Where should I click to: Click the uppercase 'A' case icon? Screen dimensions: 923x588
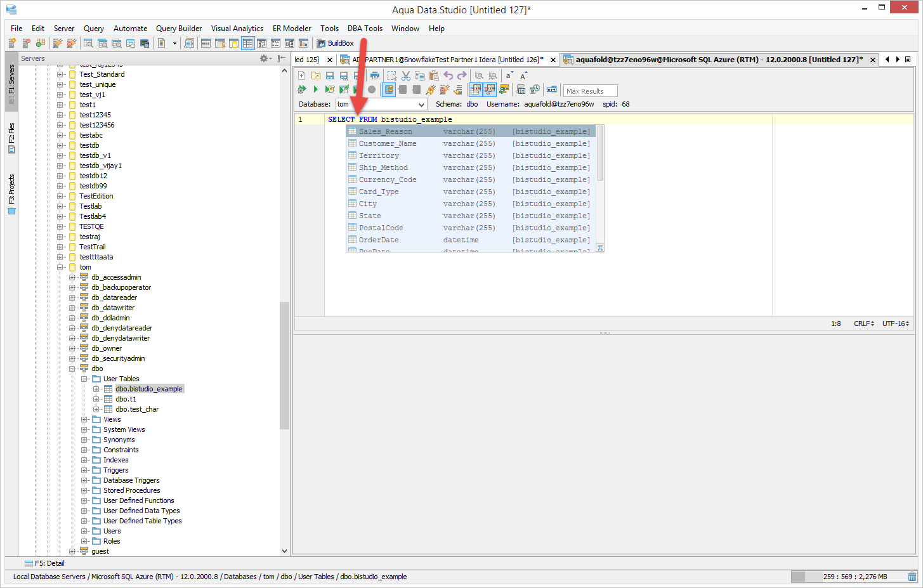tap(524, 75)
